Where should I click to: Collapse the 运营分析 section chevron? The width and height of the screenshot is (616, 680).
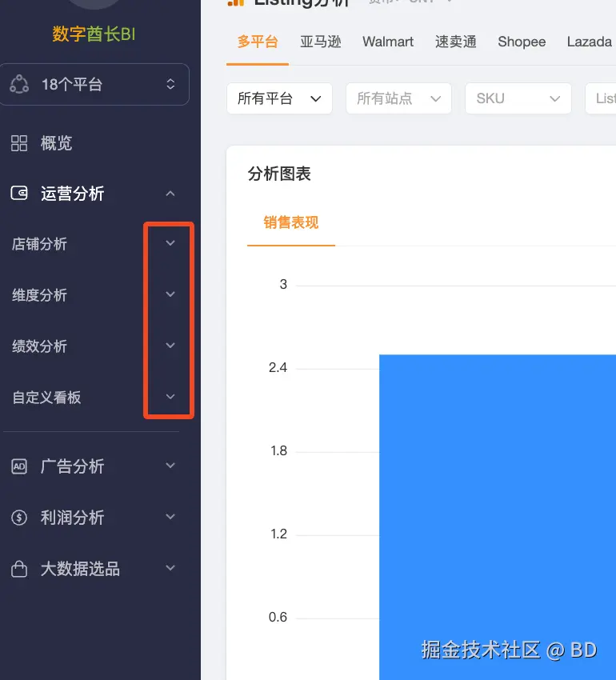click(x=170, y=194)
